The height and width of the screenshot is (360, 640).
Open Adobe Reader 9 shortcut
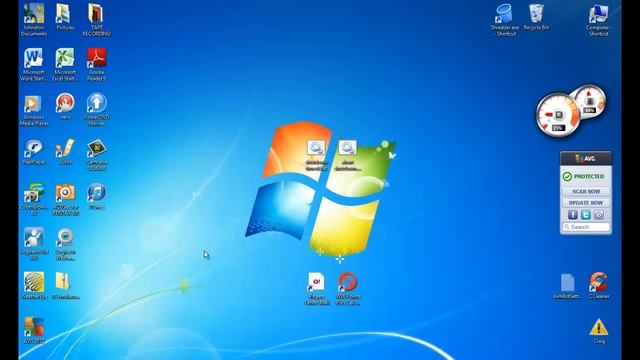(97, 64)
